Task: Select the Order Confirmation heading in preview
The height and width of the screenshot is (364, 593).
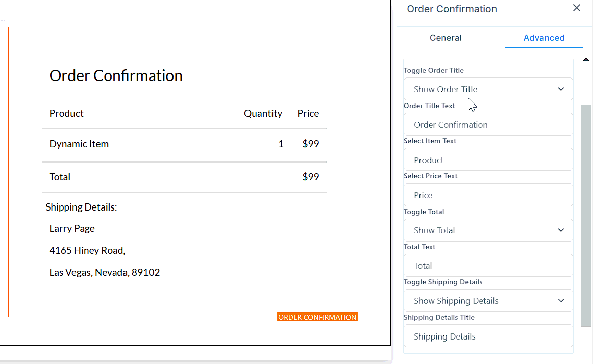Action: point(116,75)
